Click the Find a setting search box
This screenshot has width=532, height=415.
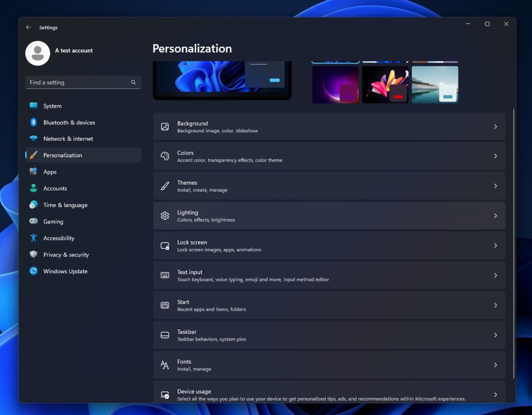[x=83, y=82]
